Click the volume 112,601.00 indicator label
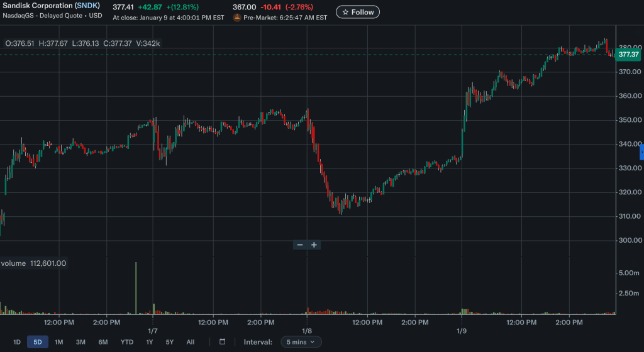Image resolution: width=644 pixels, height=352 pixels. [34, 263]
